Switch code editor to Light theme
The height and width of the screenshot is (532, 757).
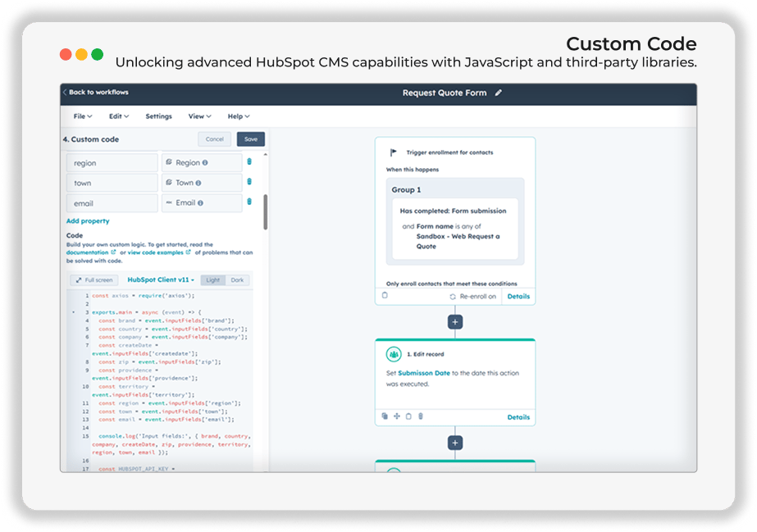(213, 280)
